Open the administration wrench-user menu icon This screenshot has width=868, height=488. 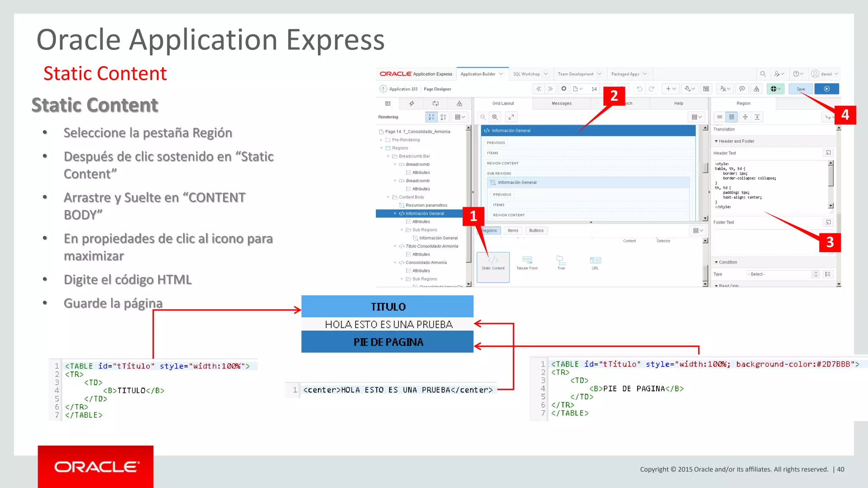click(779, 74)
